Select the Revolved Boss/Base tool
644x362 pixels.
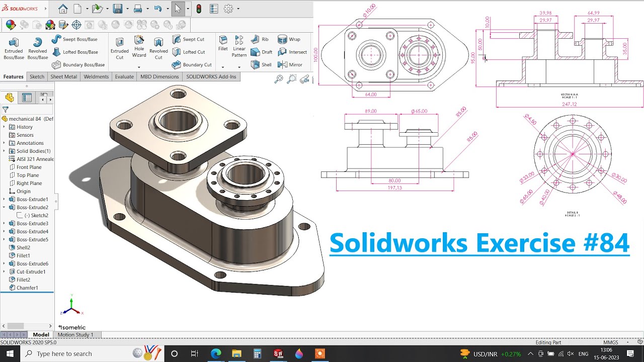[x=37, y=48]
